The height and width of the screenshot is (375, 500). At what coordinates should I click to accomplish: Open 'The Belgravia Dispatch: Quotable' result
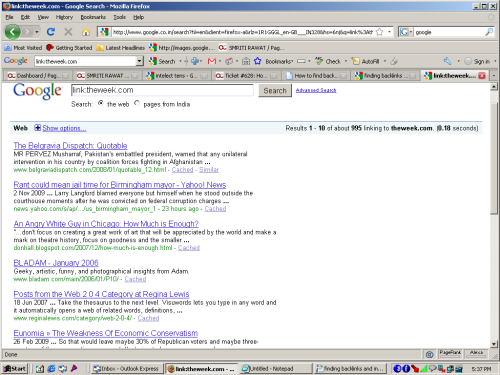(x=70, y=146)
